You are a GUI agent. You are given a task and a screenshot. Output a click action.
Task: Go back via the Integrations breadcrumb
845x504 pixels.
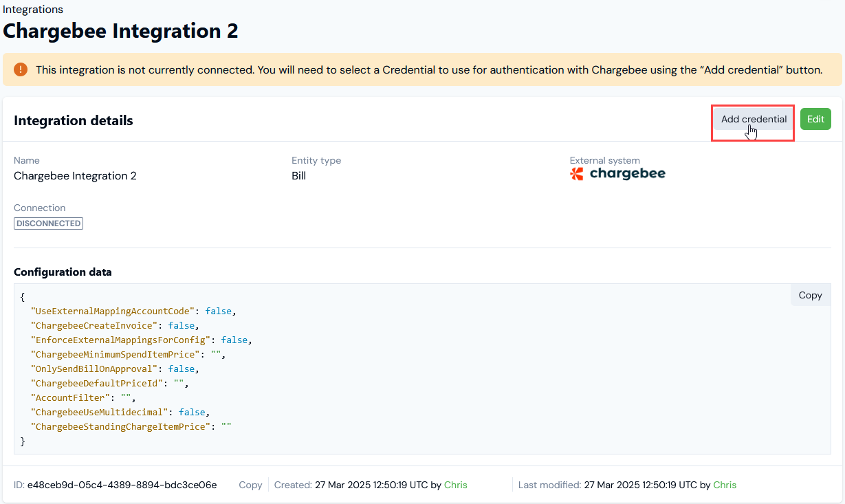click(x=33, y=10)
